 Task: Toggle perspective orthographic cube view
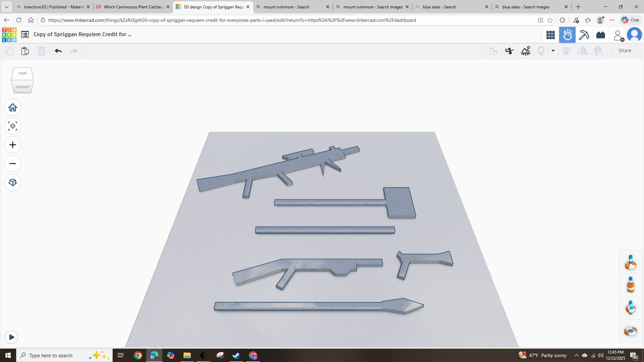(x=13, y=182)
